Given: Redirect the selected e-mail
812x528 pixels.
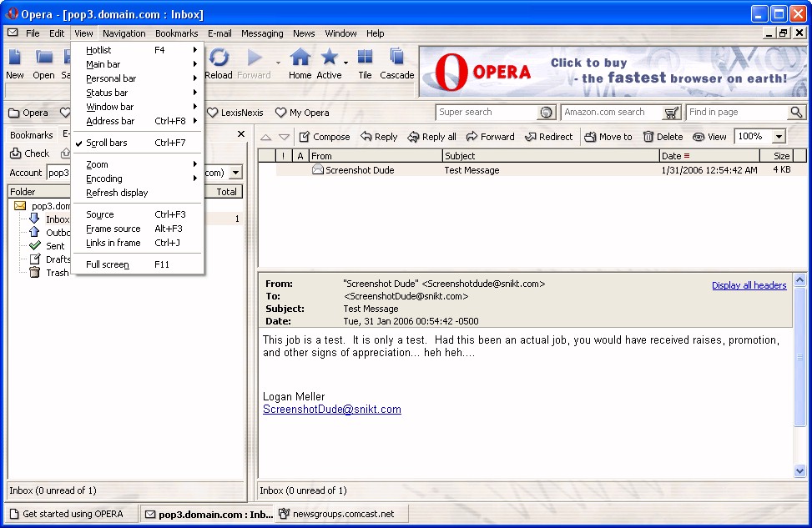Looking at the screenshot, I should click(549, 137).
